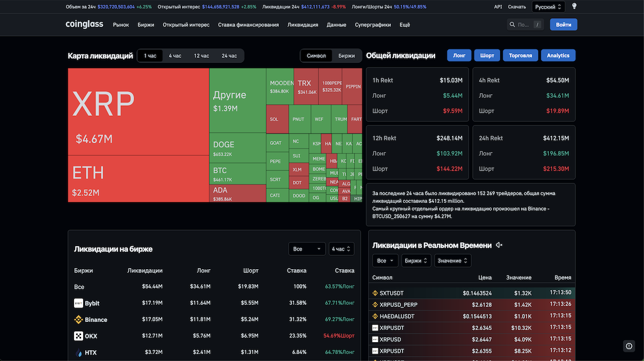Image resolution: width=644 pixels, height=361 pixels.
Task: Click the Analytics button
Action: [x=558, y=55]
